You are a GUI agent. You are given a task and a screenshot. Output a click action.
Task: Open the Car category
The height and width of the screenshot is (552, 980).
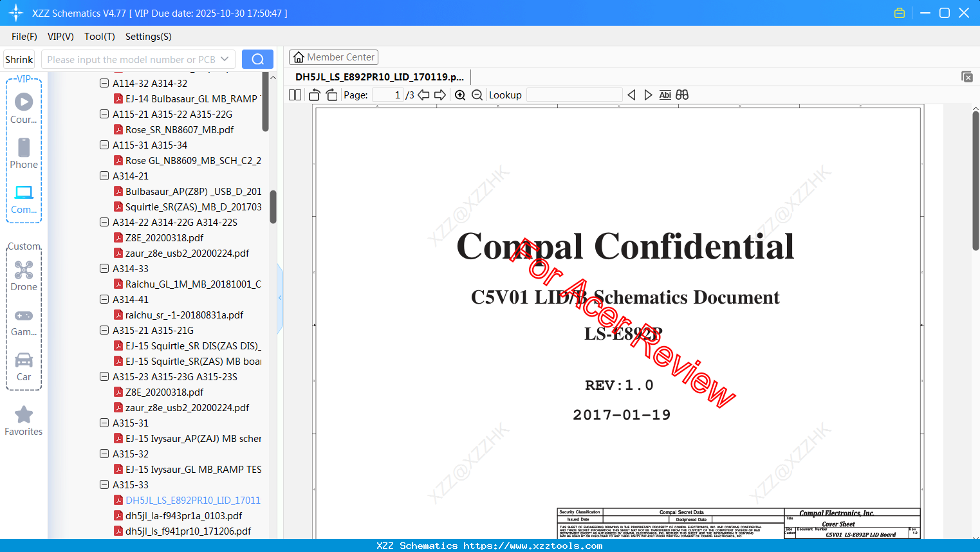tap(24, 360)
